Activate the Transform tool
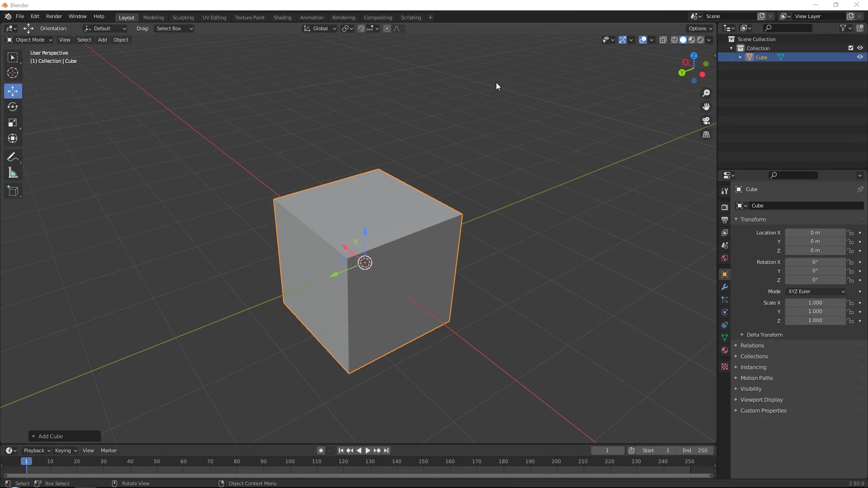Viewport: 868px width, 488px height. click(13, 138)
